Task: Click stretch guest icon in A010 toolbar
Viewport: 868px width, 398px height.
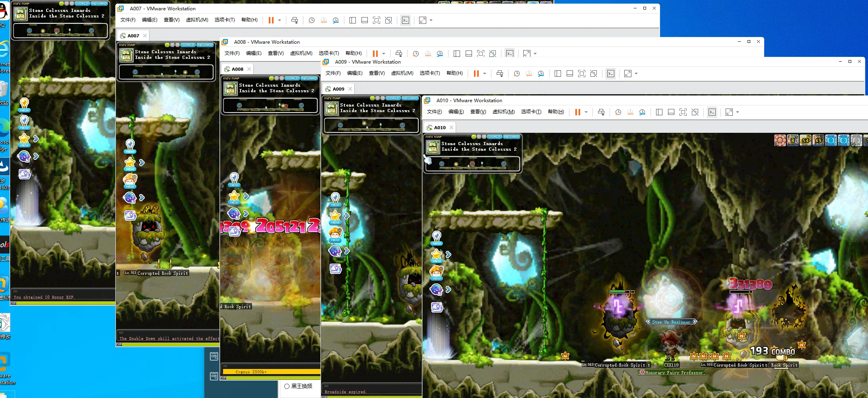Action: tap(729, 112)
